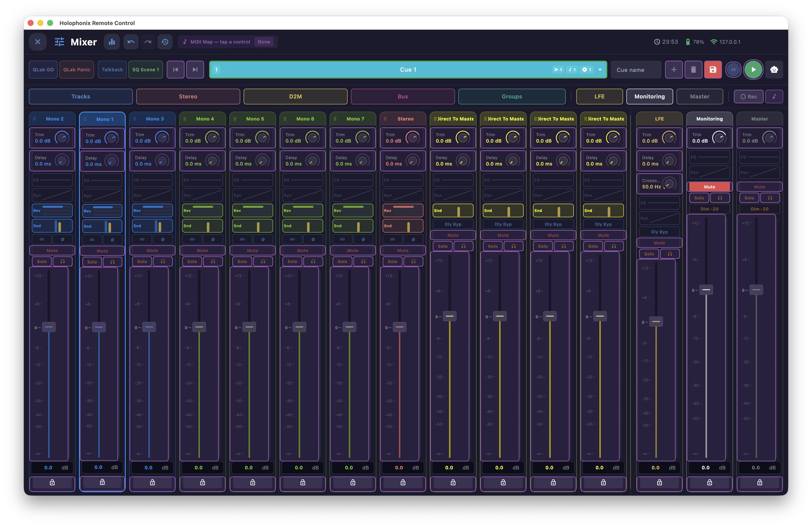Viewport: 812px width, 527px height.
Task: Open the history clock icon
Action: click(165, 42)
